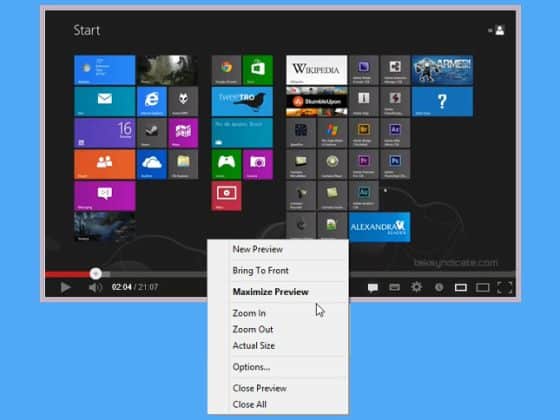
Task: Open the Adobe Premiere Pr tile
Action: point(364,164)
